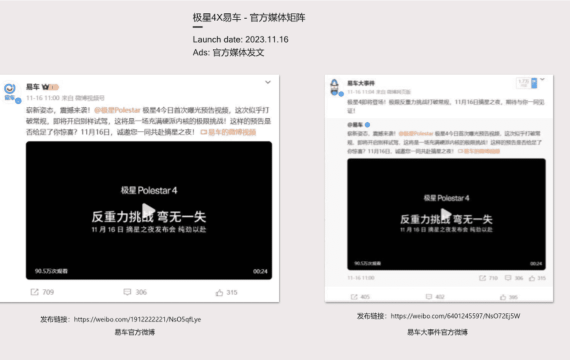Click the 易车大事件 avatar in right post
This screenshot has height=360, width=570.
click(x=334, y=87)
